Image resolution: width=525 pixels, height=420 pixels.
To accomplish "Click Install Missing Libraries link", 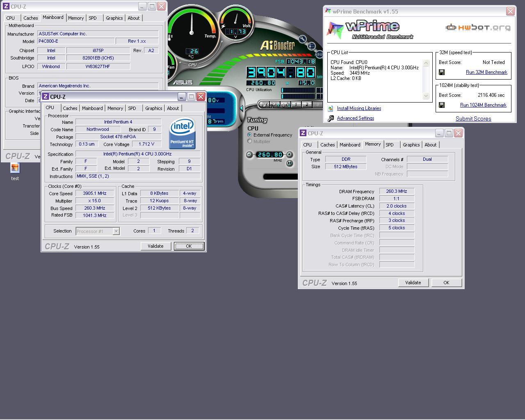I will tap(359, 108).
